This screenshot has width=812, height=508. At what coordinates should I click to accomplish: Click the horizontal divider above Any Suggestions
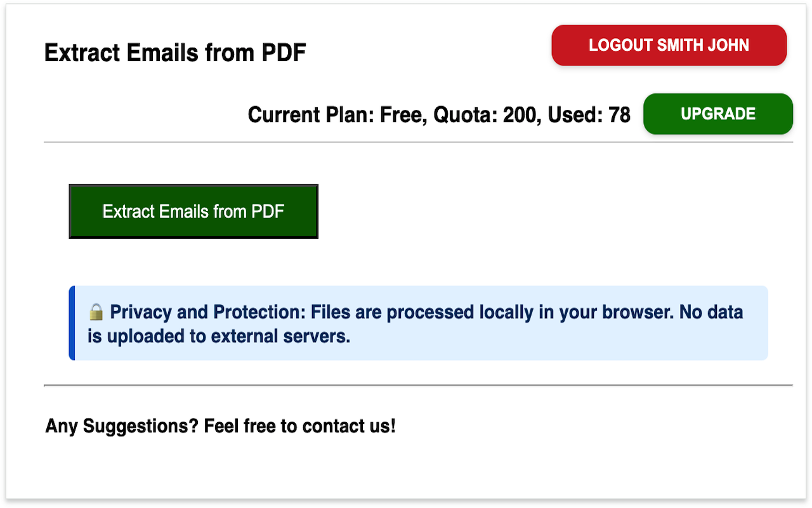[418, 385]
